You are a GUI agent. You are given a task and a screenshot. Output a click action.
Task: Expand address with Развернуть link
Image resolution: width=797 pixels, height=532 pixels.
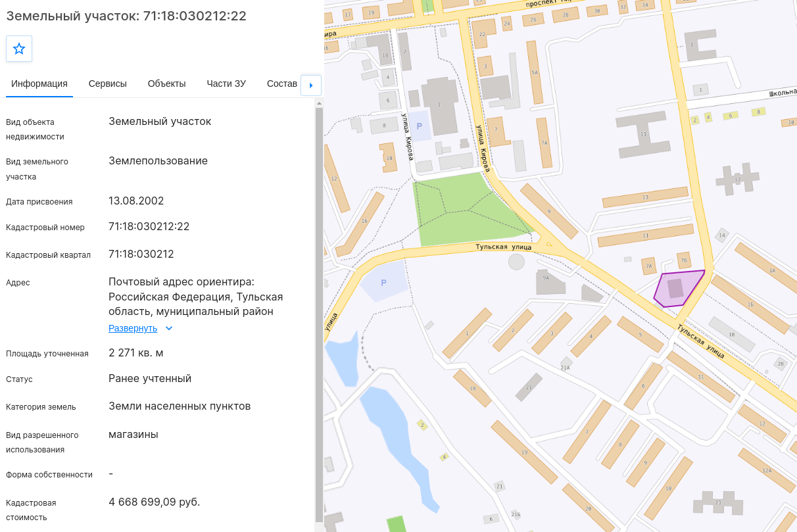[133, 328]
